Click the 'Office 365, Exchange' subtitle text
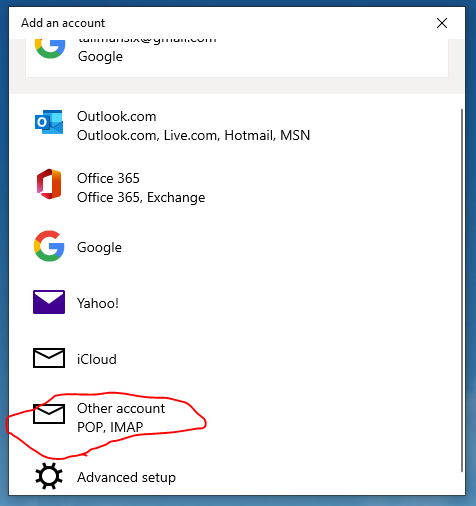The height and width of the screenshot is (506, 476). click(141, 197)
